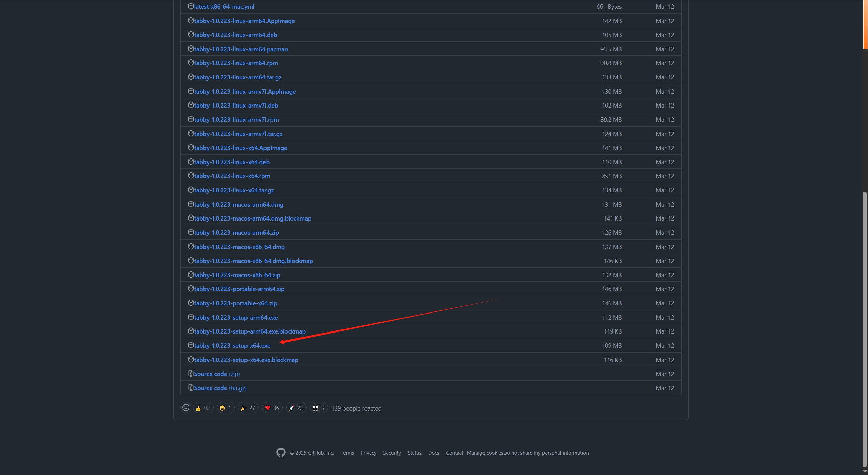Click the '661 Bytes' size value
The image size is (868, 475).
click(609, 7)
